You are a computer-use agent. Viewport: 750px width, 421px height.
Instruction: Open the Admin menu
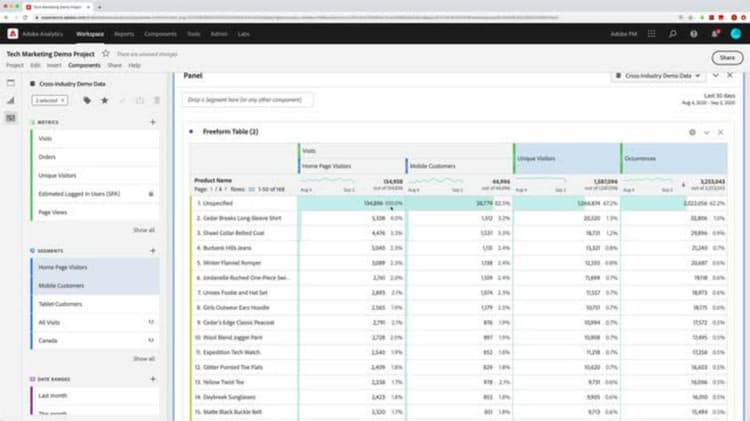click(x=219, y=34)
